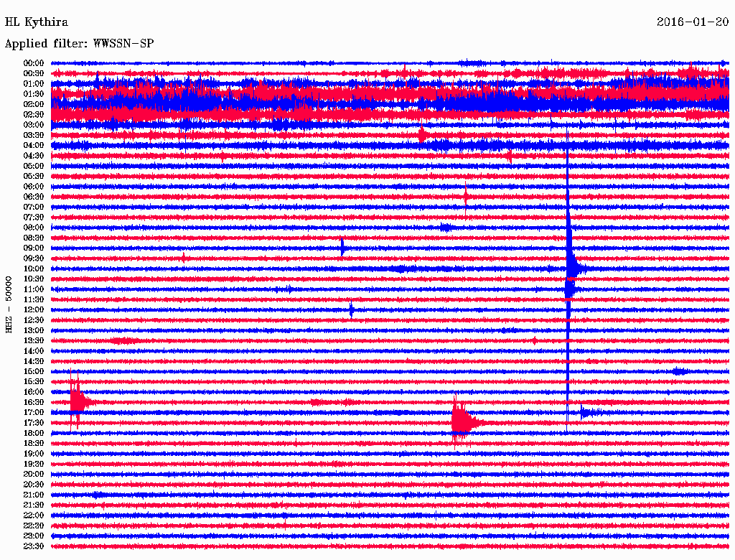Image resolution: width=735 pixels, height=560 pixels.
Task: Select the 19:00 time label
Action: click(x=34, y=454)
